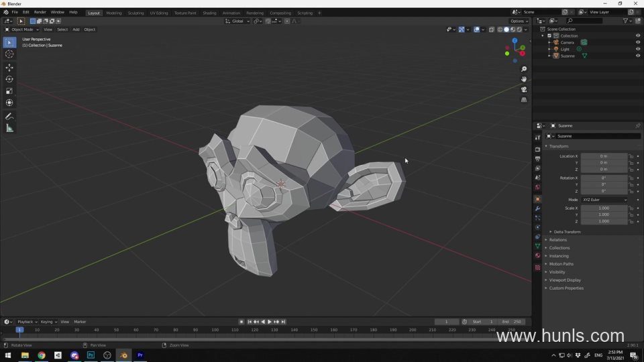
Task: Click the current frame marker on timeline
Action: pyautogui.click(x=19, y=330)
